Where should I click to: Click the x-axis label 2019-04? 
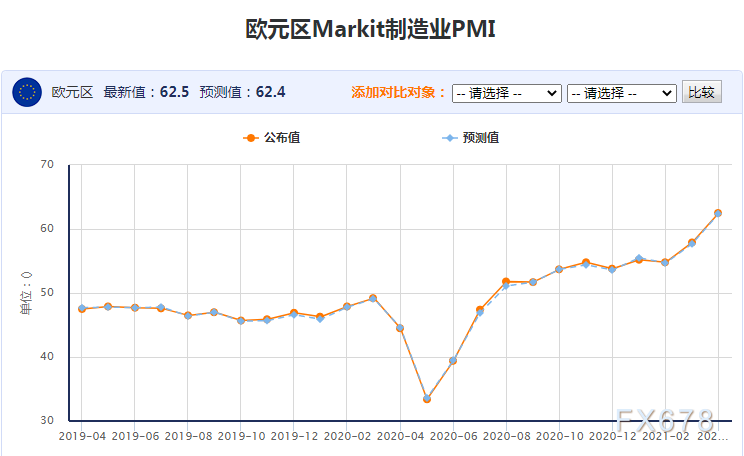(x=82, y=436)
